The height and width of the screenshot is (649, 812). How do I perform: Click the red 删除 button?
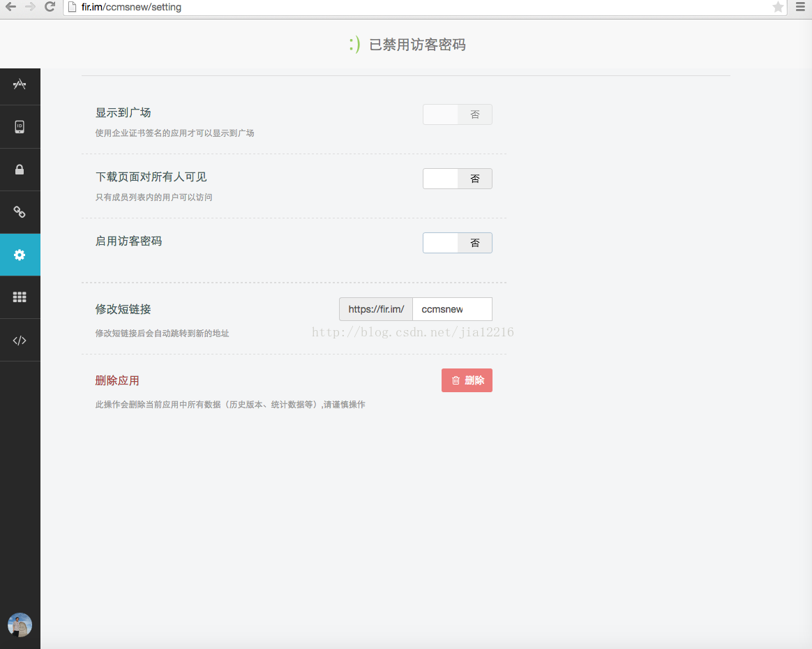(x=467, y=380)
